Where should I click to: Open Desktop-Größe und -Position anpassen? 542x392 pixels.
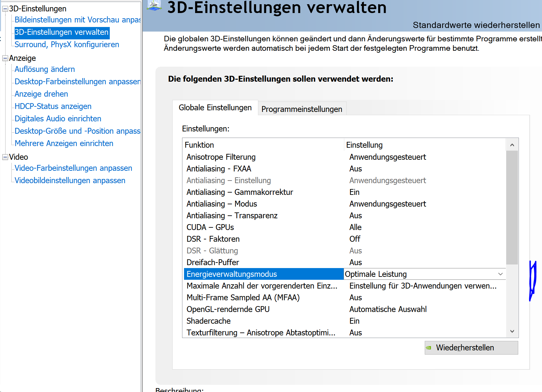pyautogui.click(x=78, y=131)
